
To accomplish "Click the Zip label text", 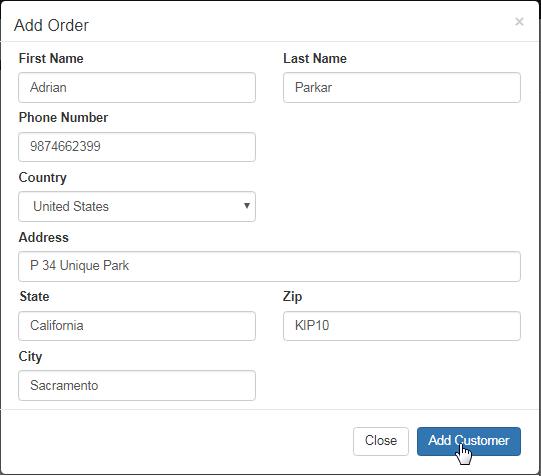I will click(293, 297).
